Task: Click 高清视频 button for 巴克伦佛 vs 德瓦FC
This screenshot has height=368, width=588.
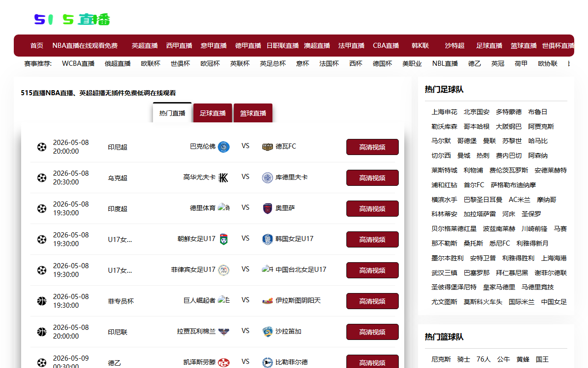Action: pos(373,147)
